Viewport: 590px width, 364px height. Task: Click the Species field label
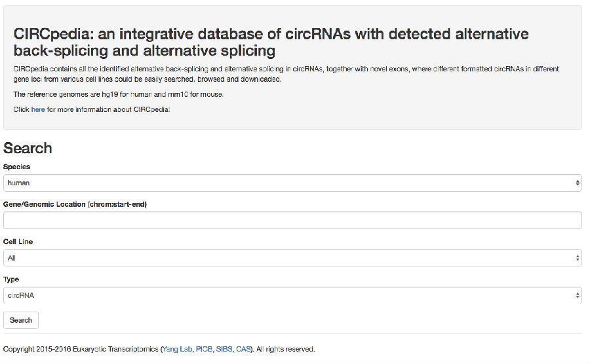(16, 166)
